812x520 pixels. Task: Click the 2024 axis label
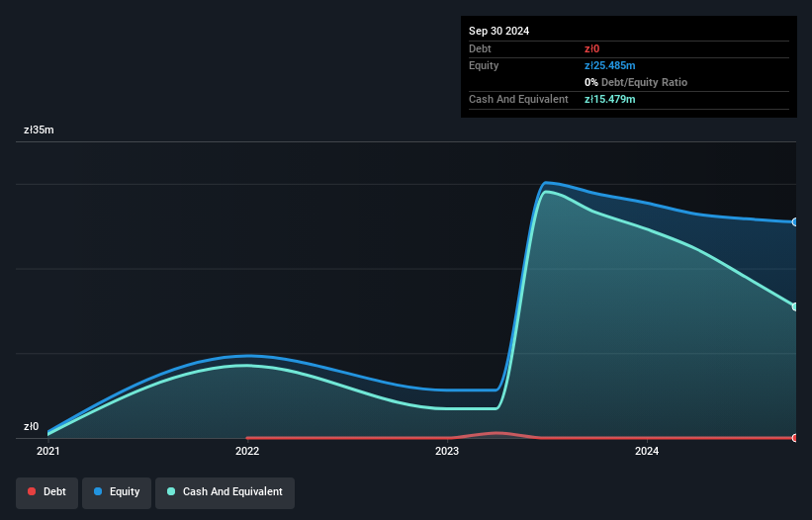(647, 451)
